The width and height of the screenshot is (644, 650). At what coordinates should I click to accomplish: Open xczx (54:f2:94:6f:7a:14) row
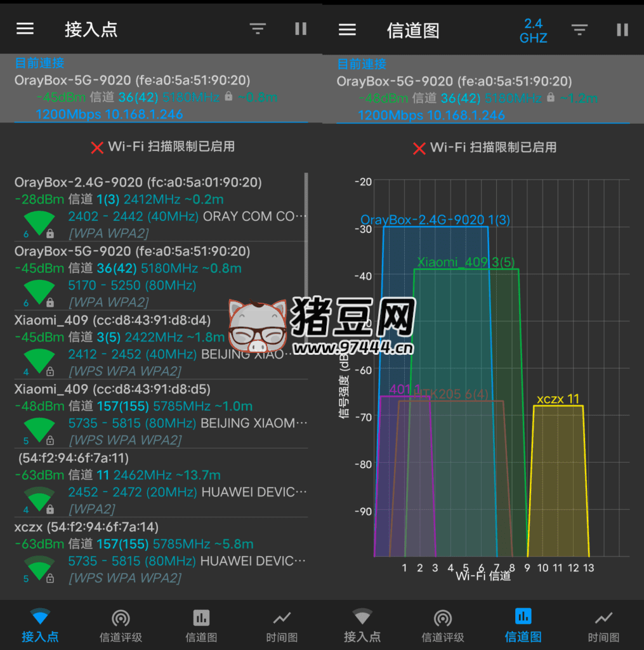tap(161, 552)
